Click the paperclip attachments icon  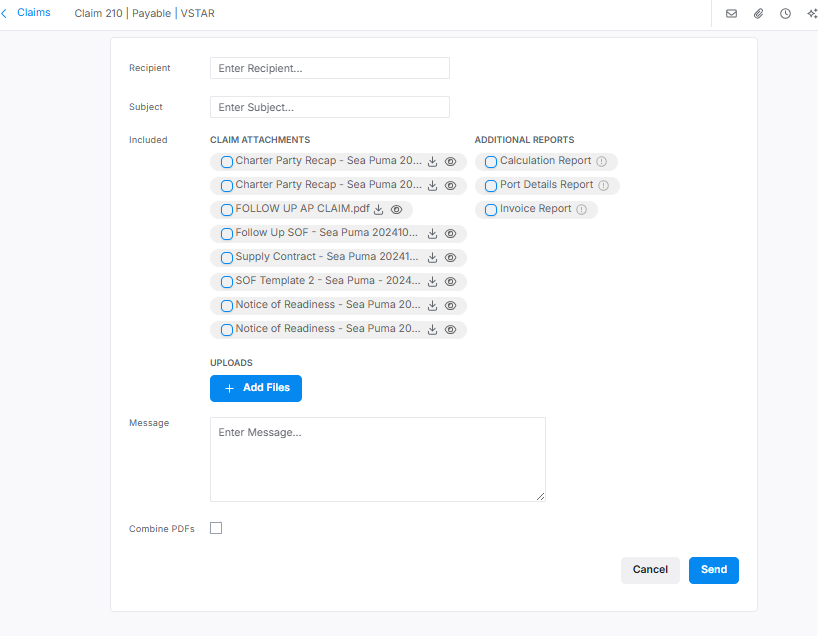[758, 14]
